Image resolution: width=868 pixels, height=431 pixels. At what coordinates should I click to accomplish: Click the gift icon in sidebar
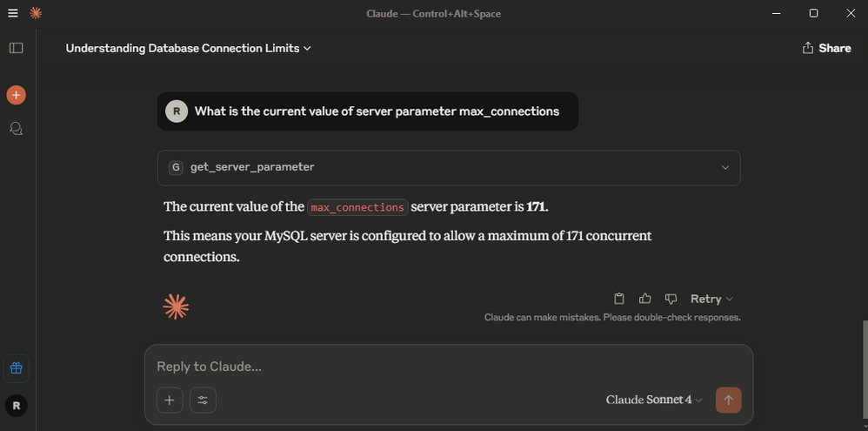click(16, 367)
